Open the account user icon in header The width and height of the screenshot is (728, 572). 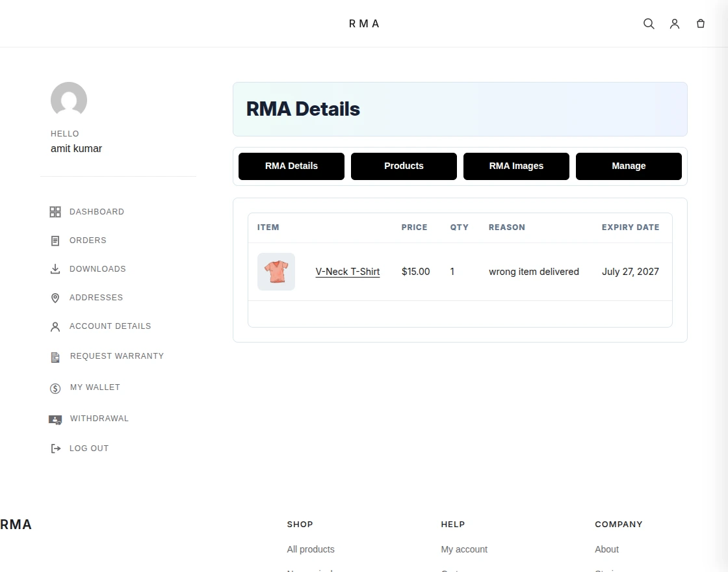[675, 23]
